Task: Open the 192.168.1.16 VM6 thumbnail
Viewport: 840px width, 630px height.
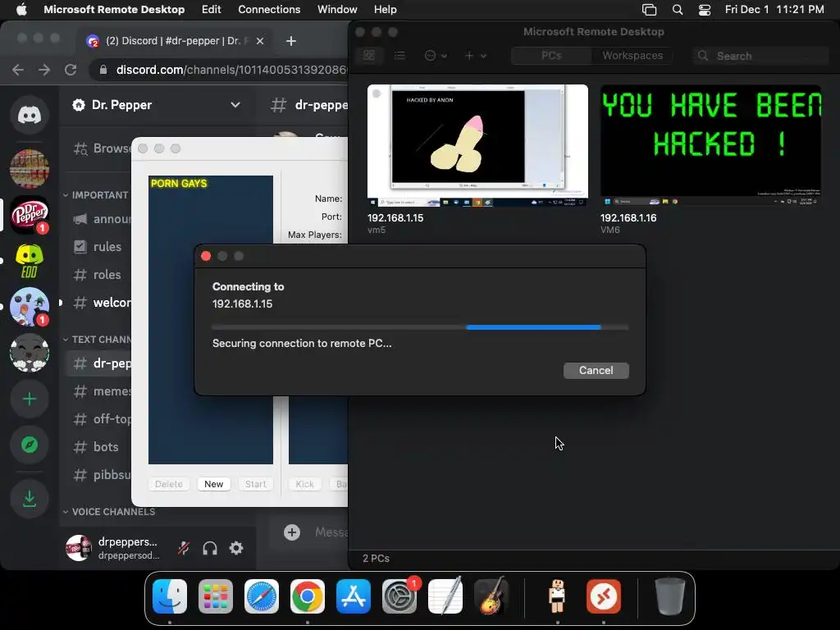Action: pyautogui.click(x=710, y=145)
